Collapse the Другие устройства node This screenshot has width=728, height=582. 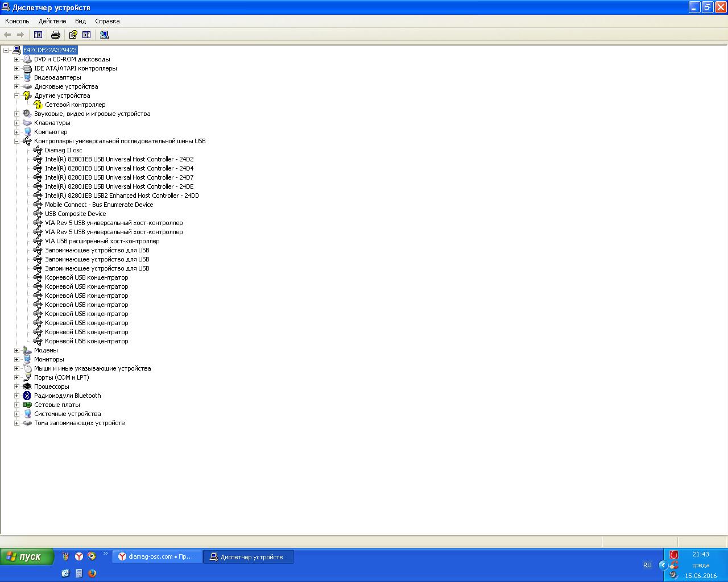(x=16, y=95)
